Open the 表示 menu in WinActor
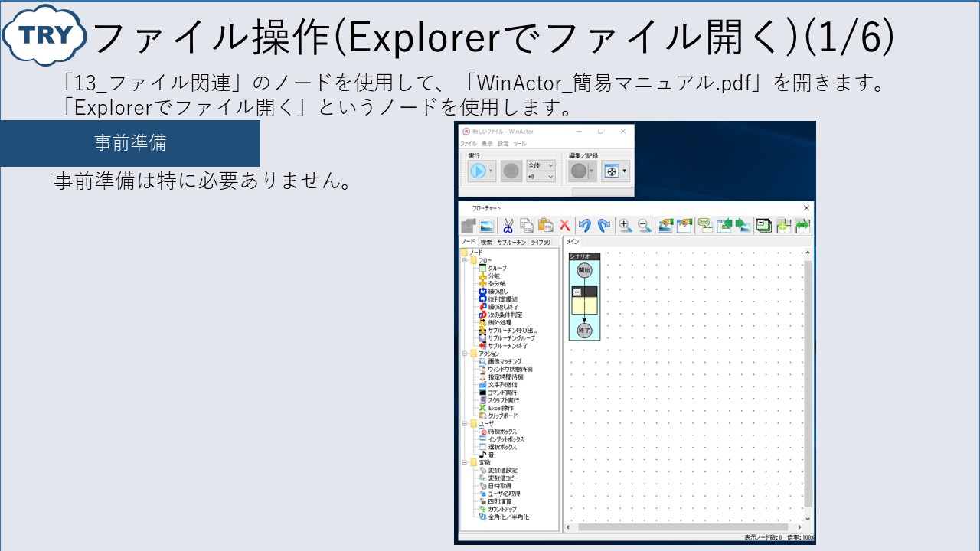 [487, 144]
